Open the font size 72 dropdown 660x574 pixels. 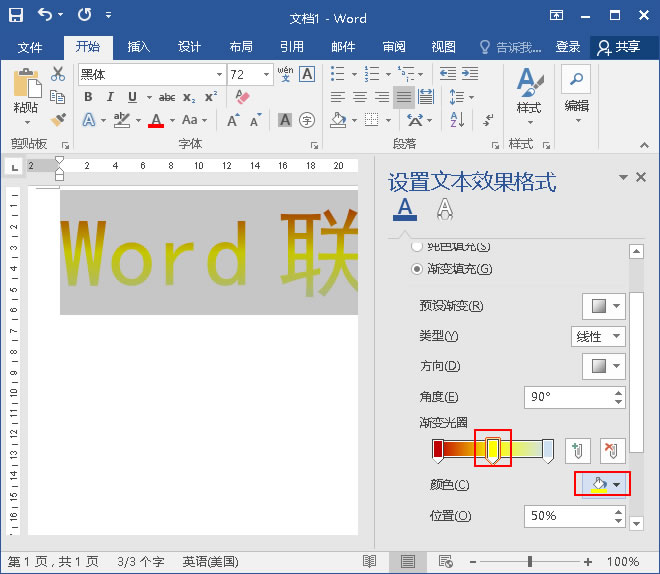tap(266, 75)
